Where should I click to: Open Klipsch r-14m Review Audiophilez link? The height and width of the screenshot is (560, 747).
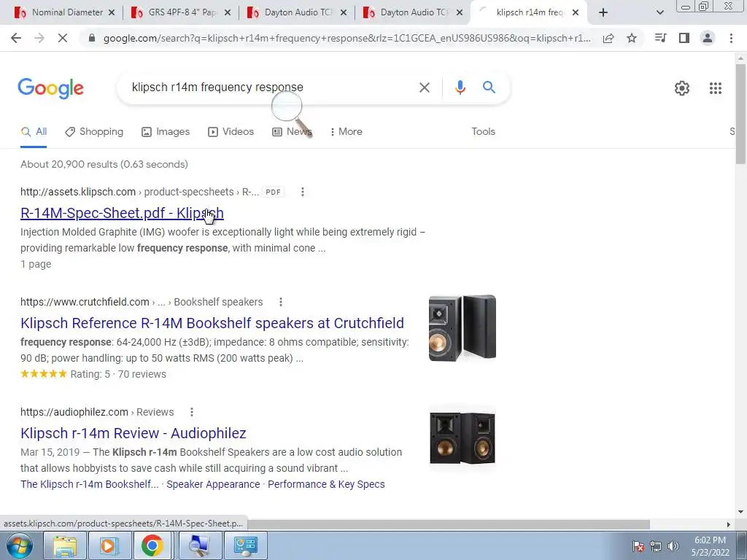click(133, 433)
